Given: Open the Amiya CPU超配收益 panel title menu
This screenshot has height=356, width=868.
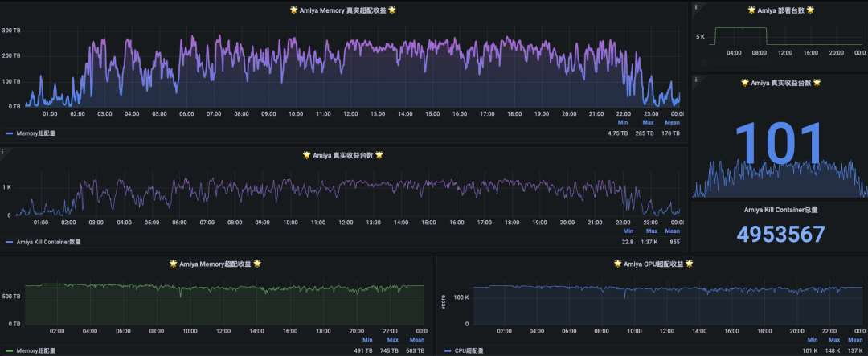Looking at the screenshot, I should [x=653, y=264].
